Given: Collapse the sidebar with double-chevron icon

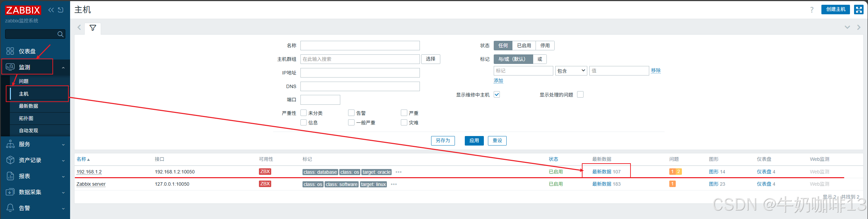Looking at the screenshot, I should coord(51,10).
